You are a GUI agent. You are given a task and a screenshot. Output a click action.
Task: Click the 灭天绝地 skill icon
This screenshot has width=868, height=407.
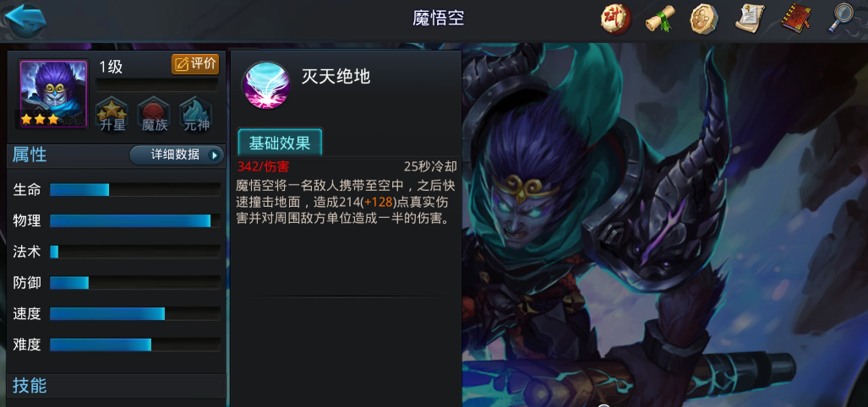(x=266, y=85)
